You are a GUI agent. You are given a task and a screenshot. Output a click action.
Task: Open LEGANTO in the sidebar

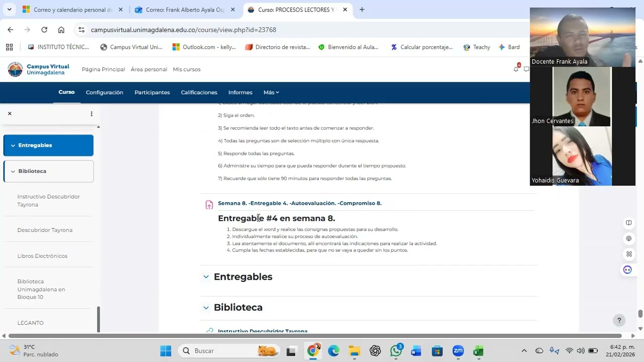(x=31, y=323)
